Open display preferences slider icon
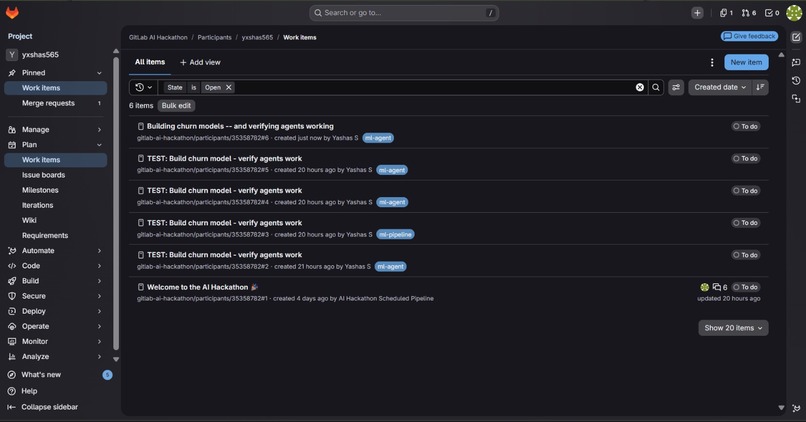This screenshot has width=806, height=422. click(676, 87)
